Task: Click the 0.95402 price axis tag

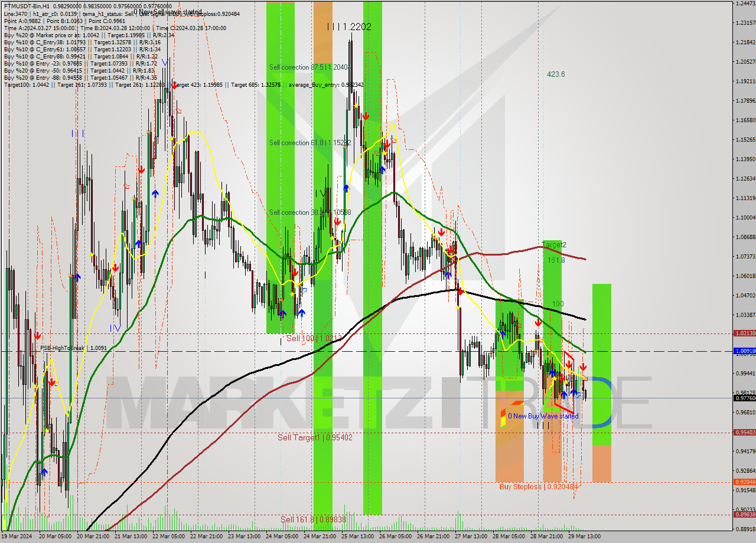Action: point(744,433)
